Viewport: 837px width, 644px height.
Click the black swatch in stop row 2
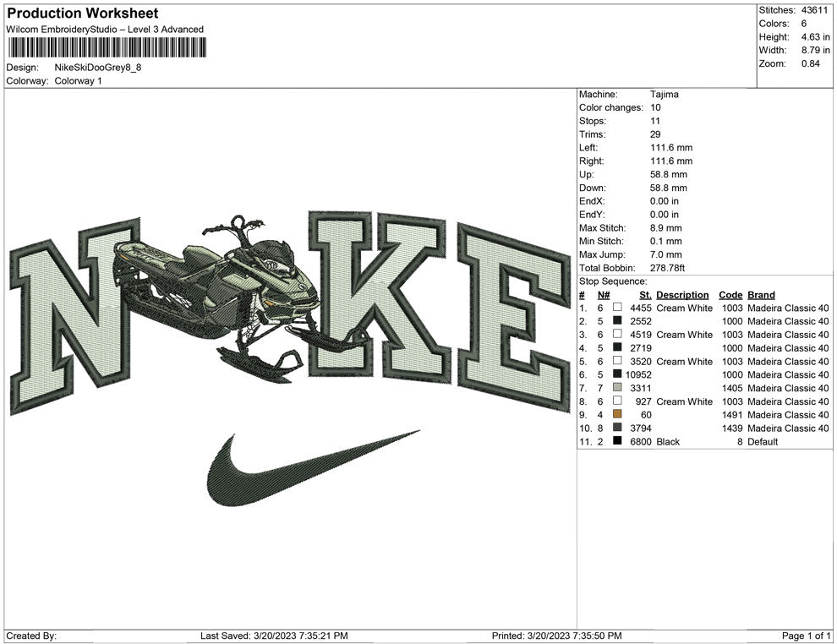coord(617,320)
